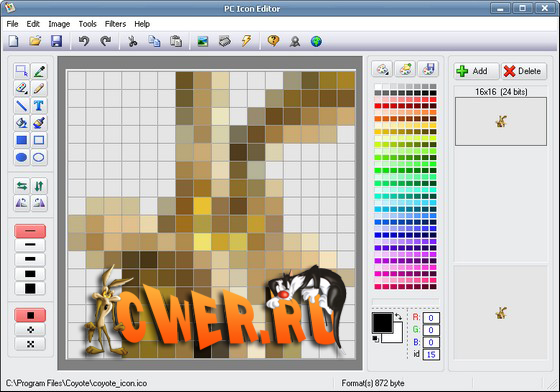Screen dimensions: 560x392
Task: Open the Filters menu
Action: (x=115, y=24)
